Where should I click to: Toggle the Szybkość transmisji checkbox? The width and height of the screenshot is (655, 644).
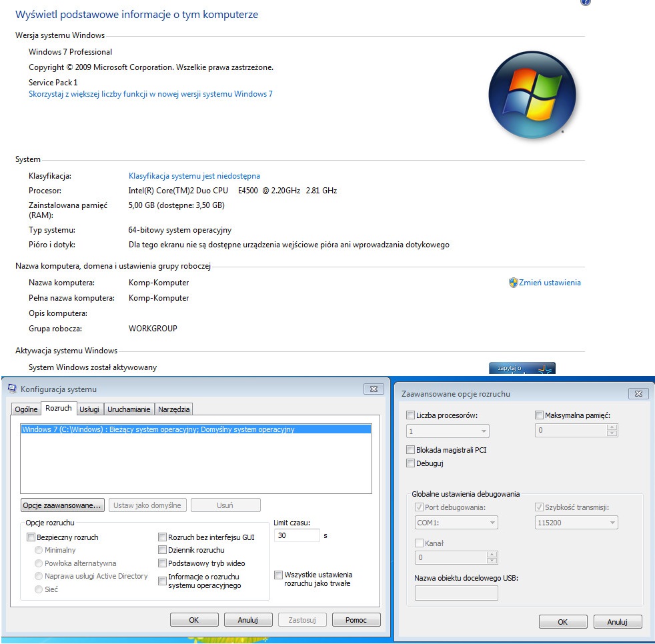pyautogui.click(x=540, y=507)
